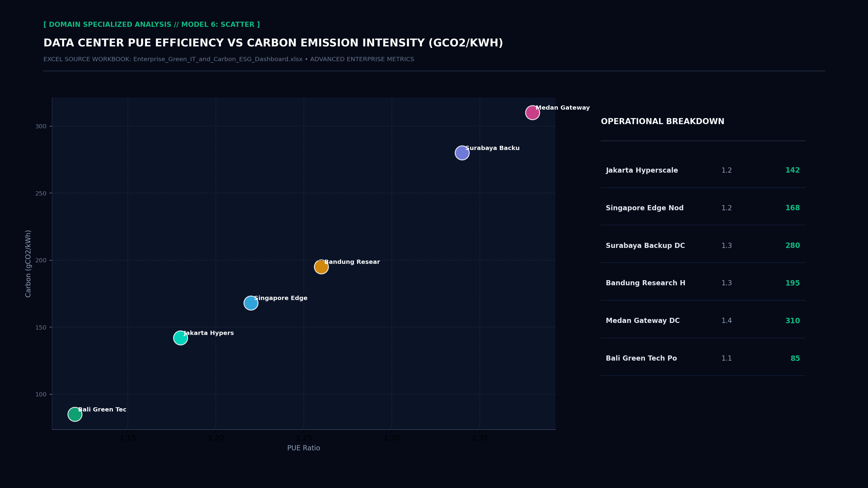Viewport: 868px width, 488px height.
Task: Select the Surabaya Backup purple scatter point
Action: (462, 153)
